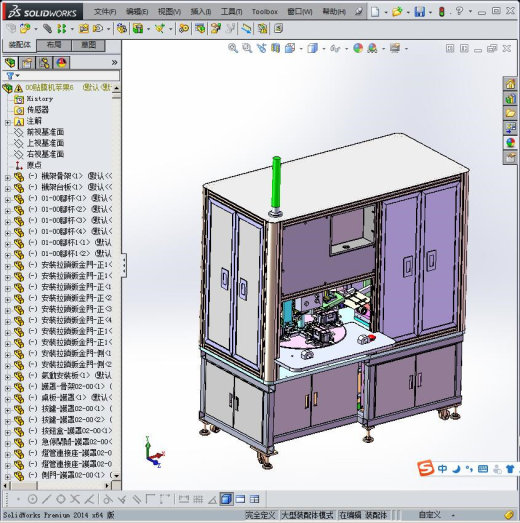Image resolution: width=520 pixels, height=523 pixels.
Task: Click the Rebuild traffic light icon
Action: (x=442, y=12)
